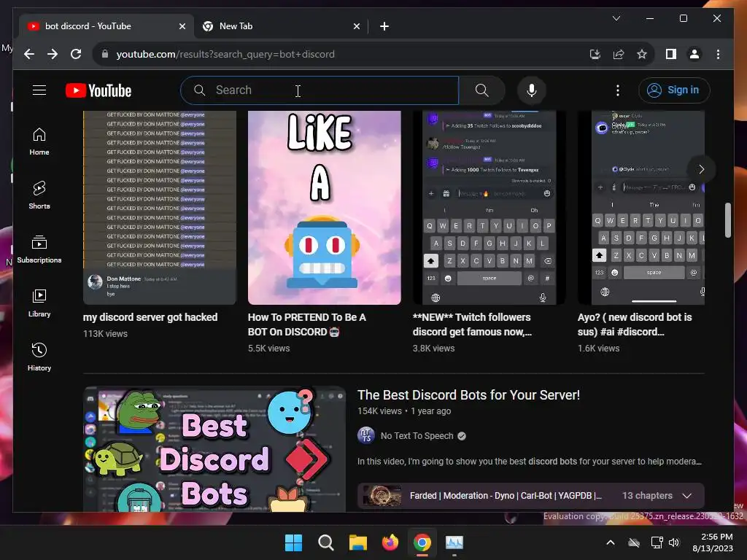Screen dimensions: 747x560
Task: Open the YouTube hamburger guide menu
Action: coord(39,90)
